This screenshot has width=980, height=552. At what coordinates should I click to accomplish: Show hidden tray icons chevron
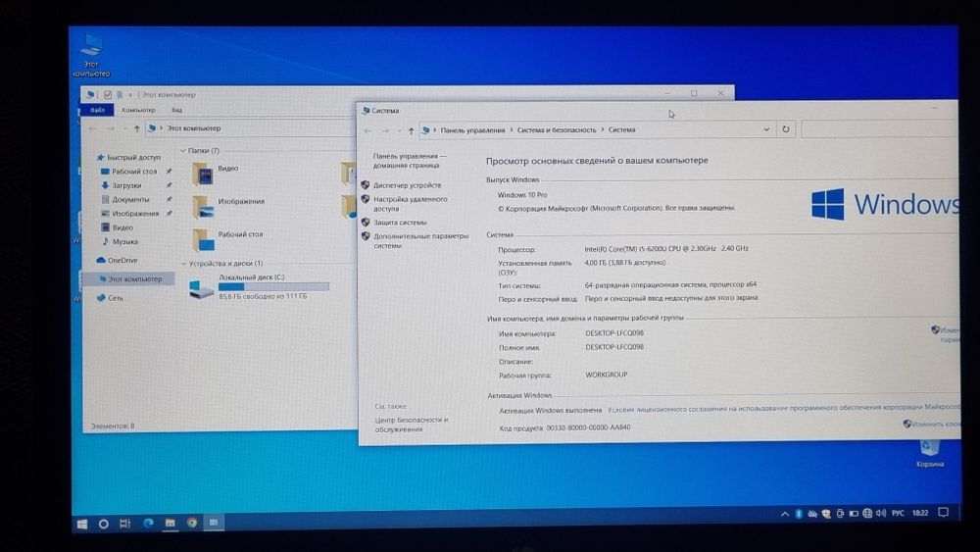click(x=785, y=514)
